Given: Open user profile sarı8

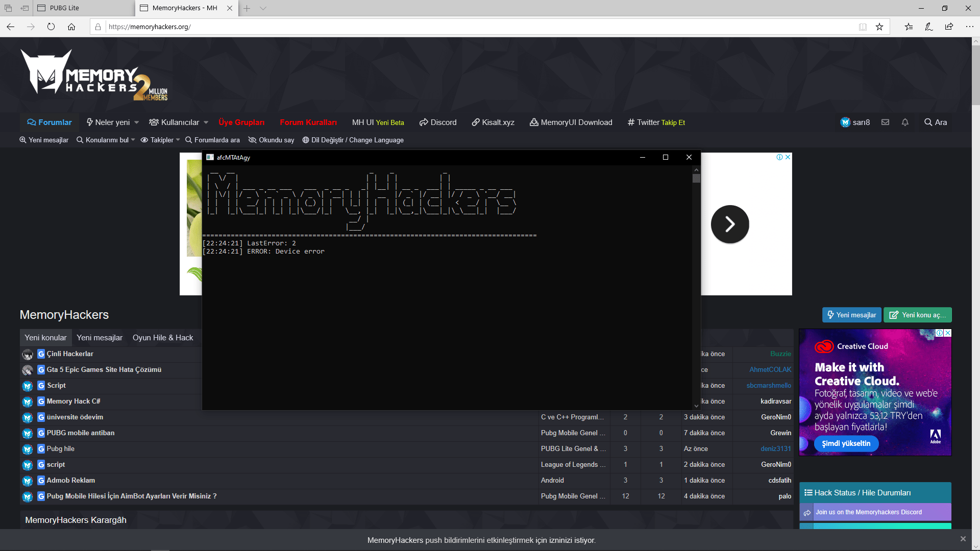Looking at the screenshot, I should pos(855,122).
